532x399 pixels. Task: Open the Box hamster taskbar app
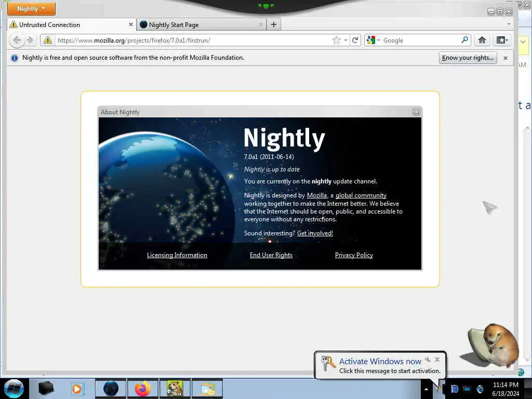click(x=175, y=389)
